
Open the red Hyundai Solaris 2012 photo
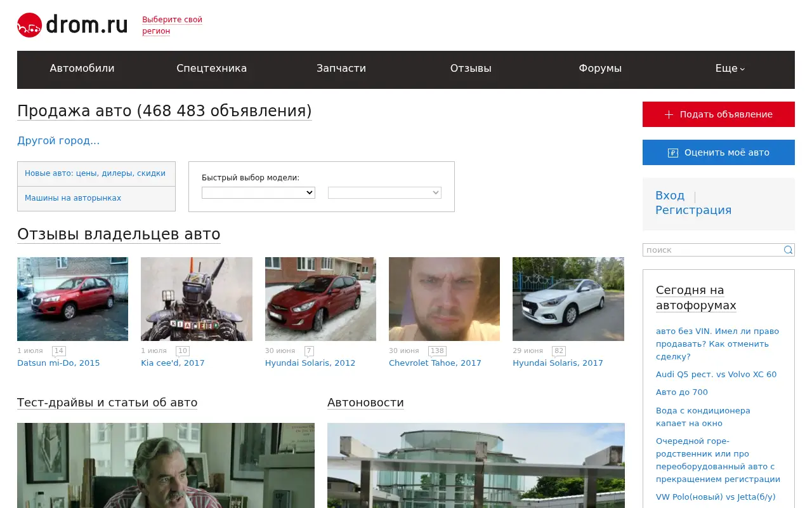coord(320,299)
